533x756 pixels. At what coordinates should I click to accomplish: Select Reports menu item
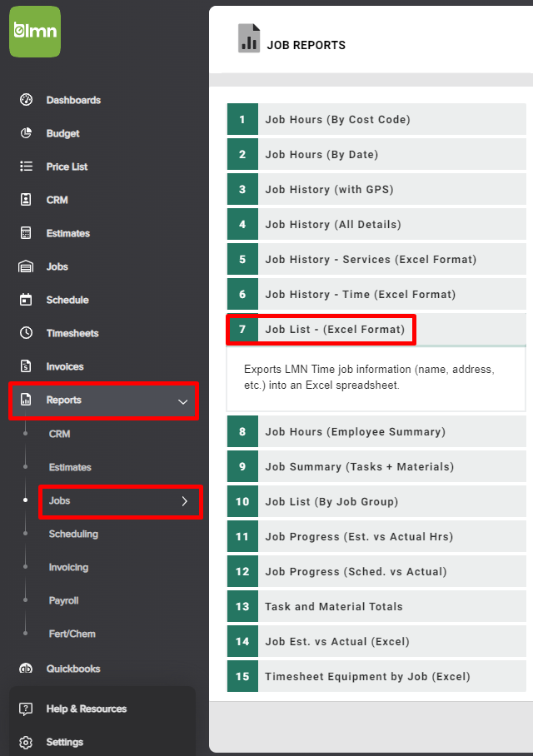click(x=103, y=400)
